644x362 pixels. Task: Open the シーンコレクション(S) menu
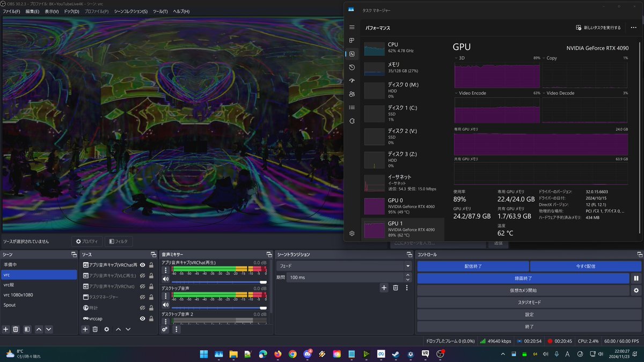[x=131, y=11]
